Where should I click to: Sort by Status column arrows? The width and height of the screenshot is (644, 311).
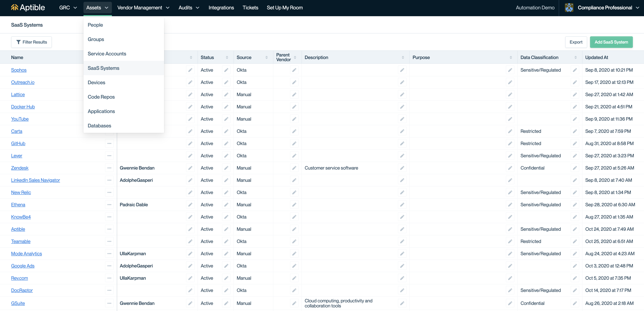pos(227,58)
